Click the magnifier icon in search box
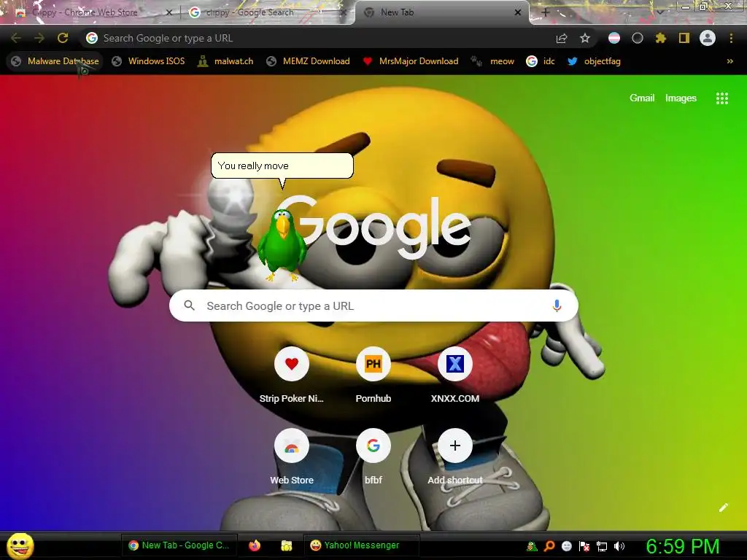This screenshot has height=560, width=747. tap(189, 306)
